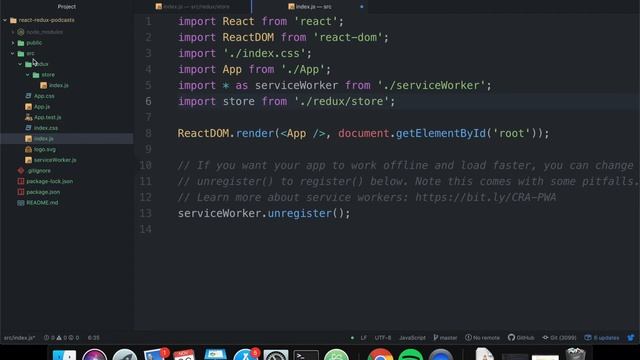
Task: Click the bird icon in the status bar
Action: [631, 338]
